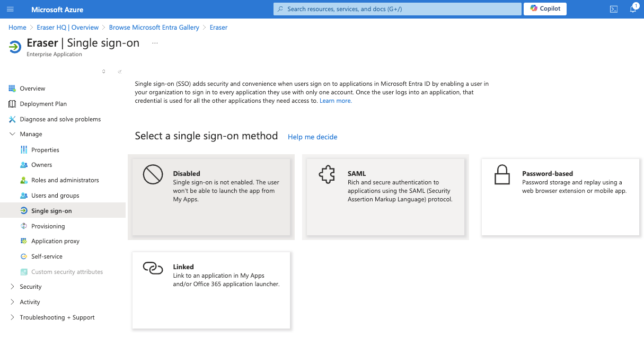
Task: Click the Self-service Google-style icon
Action: 24,256
